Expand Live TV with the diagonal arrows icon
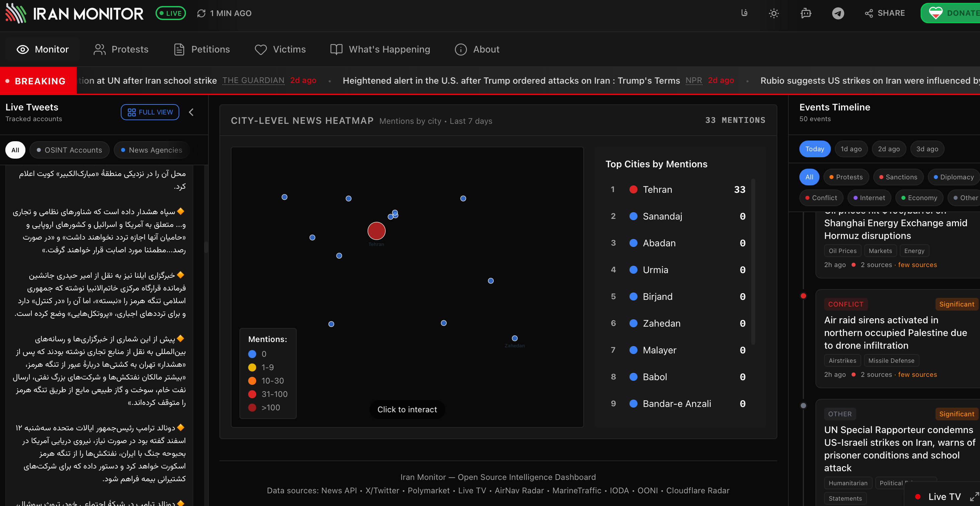The image size is (980, 506). (974, 497)
